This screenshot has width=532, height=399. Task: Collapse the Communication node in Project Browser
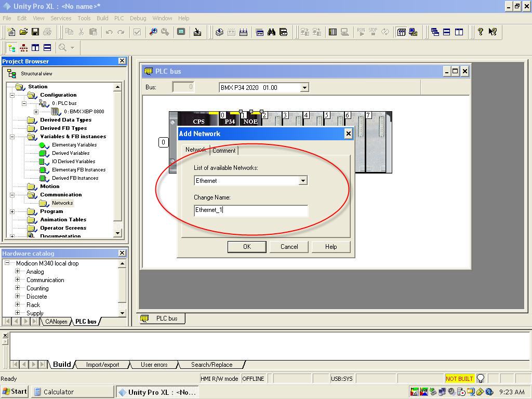tap(12, 195)
